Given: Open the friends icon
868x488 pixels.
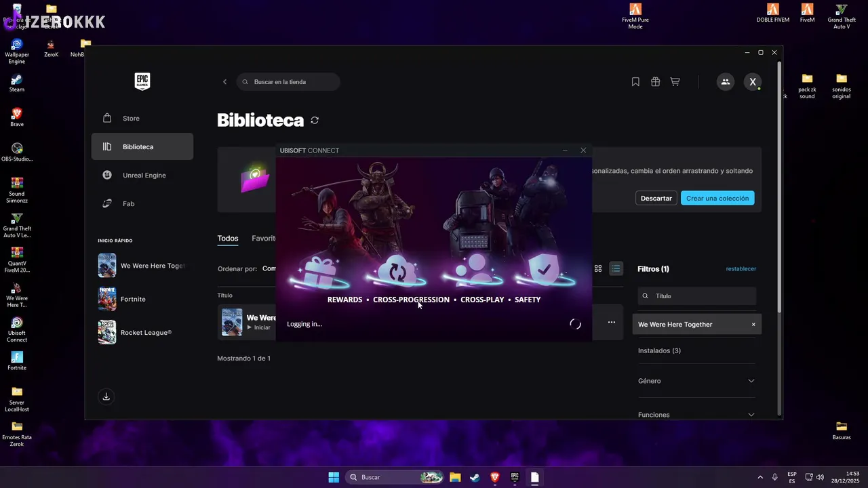Looking at the screenshot, I should [x=726, y=82].
